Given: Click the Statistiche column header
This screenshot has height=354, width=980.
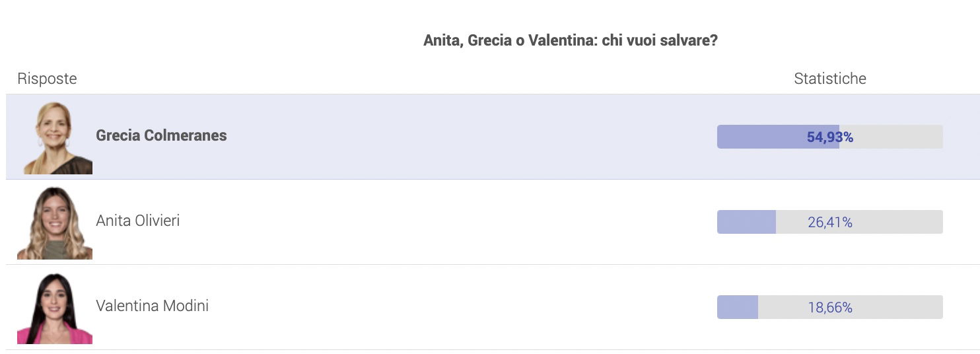Looking at the screenshot, I should coord(830,79).
